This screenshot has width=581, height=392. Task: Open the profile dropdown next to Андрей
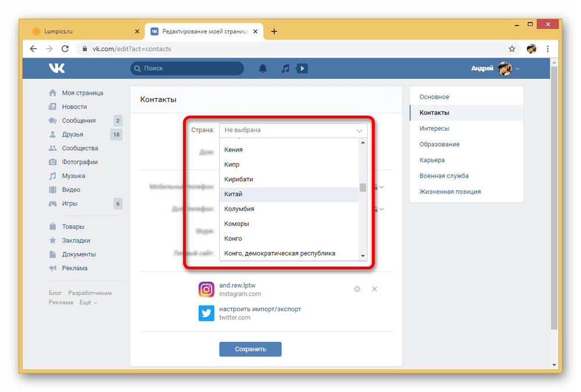518,68
